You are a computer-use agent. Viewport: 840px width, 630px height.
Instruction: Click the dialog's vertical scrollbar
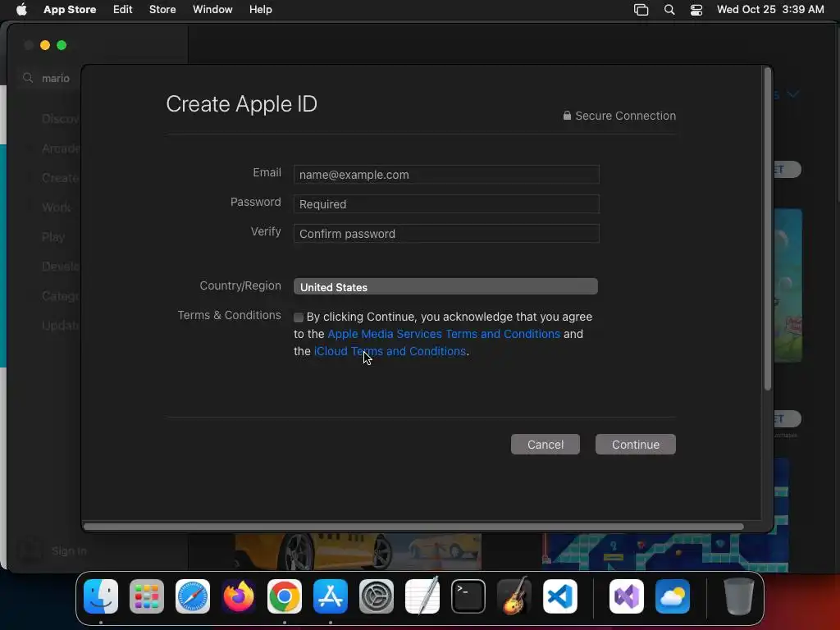[768, 231]
